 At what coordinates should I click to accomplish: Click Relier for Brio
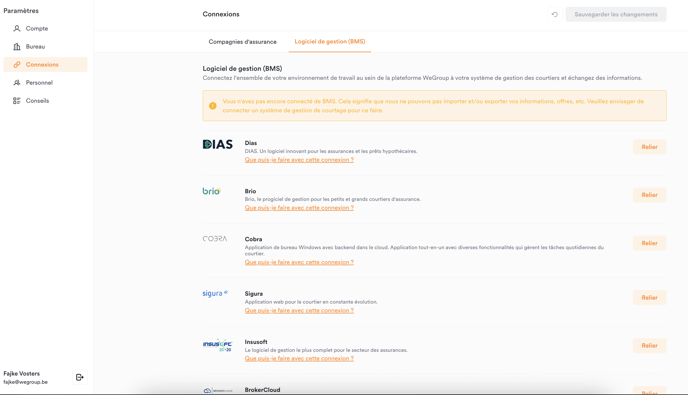click(649, 195)
